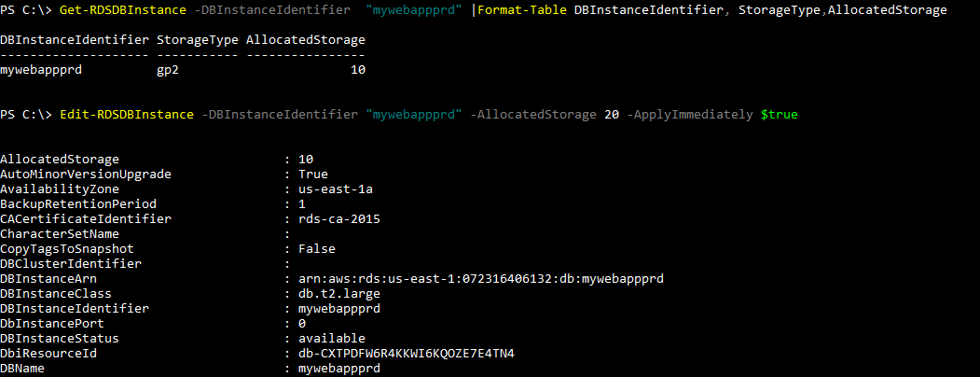Click the DBInstanceStatus available value
Image resolution: width=980 pixels, height=377 pixels.
click(332, 339)
